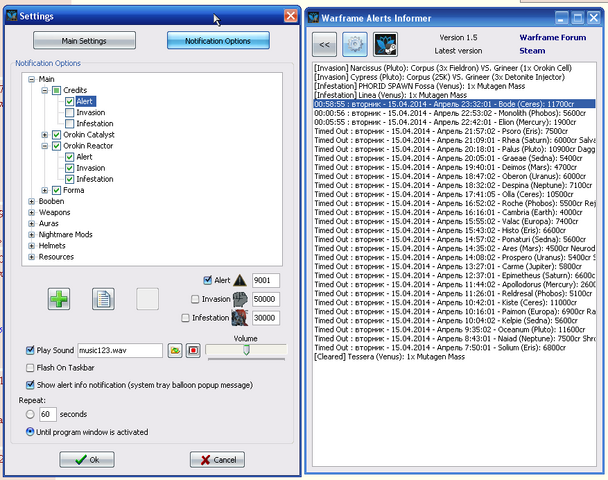Click the green plus add-item icon

coord(59,299)
